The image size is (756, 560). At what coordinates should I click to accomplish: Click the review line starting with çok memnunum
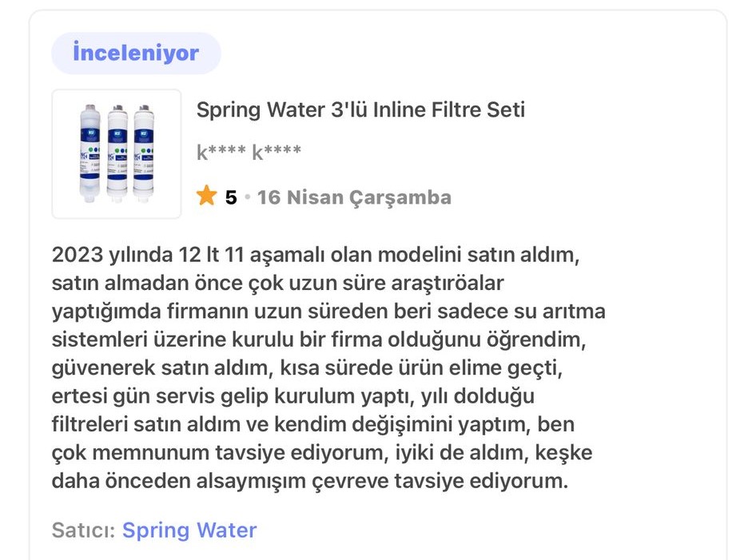pos(322,452)
